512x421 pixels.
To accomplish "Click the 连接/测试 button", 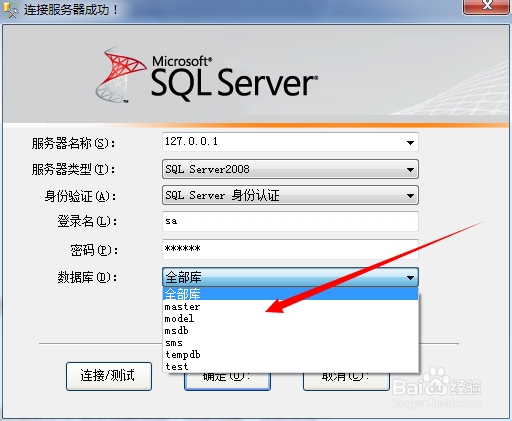I will tap(109, 376).
